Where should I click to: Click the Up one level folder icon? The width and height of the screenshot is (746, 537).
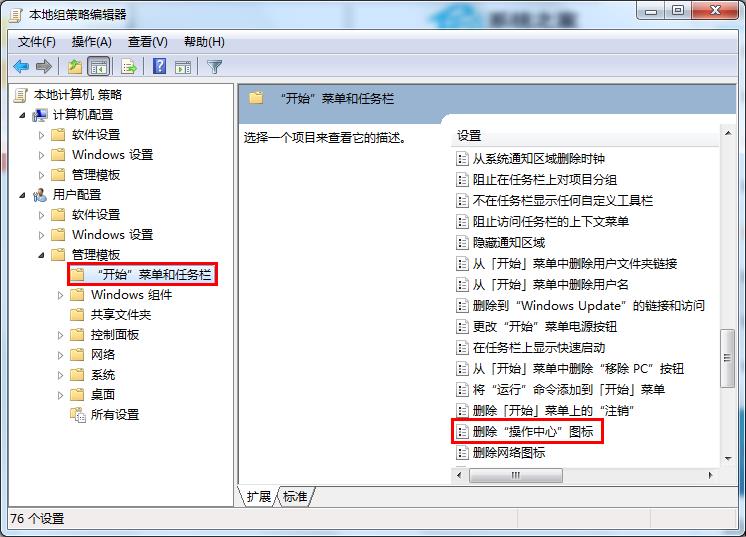[75, 67]
